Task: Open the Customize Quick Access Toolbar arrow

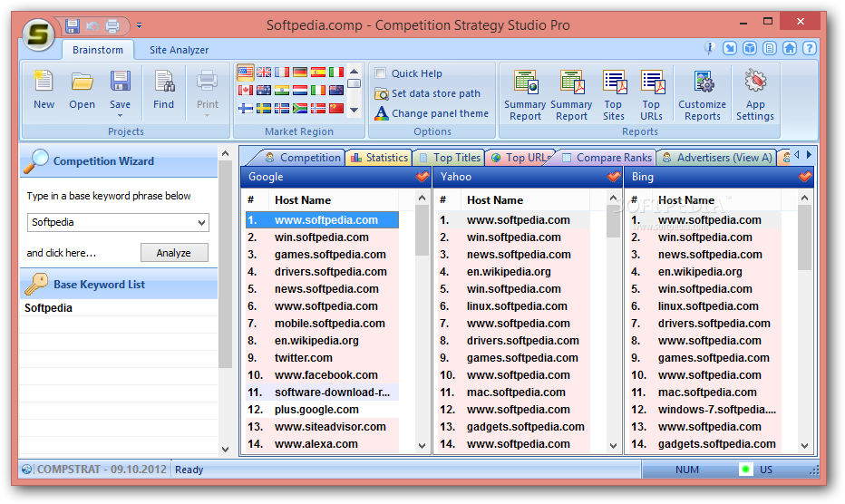Action: click(139, 25)
